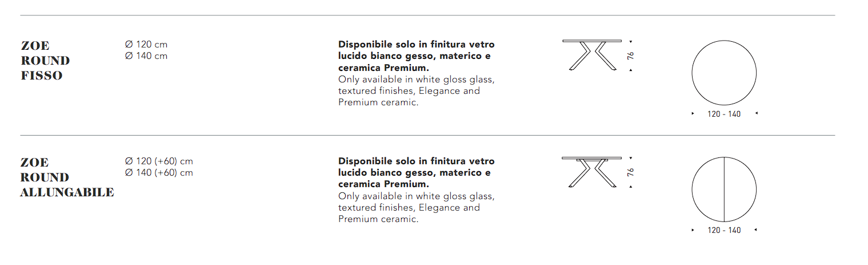Viewport: 868px width, 265px height.
Task: Click the English availability note in the Allungabile row
Action: [x=416, y=208]
